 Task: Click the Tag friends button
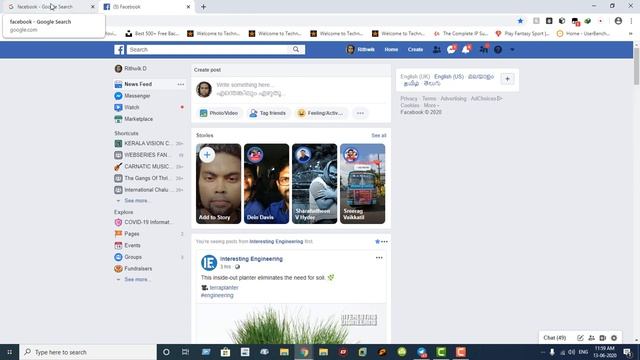coord(268,113)
